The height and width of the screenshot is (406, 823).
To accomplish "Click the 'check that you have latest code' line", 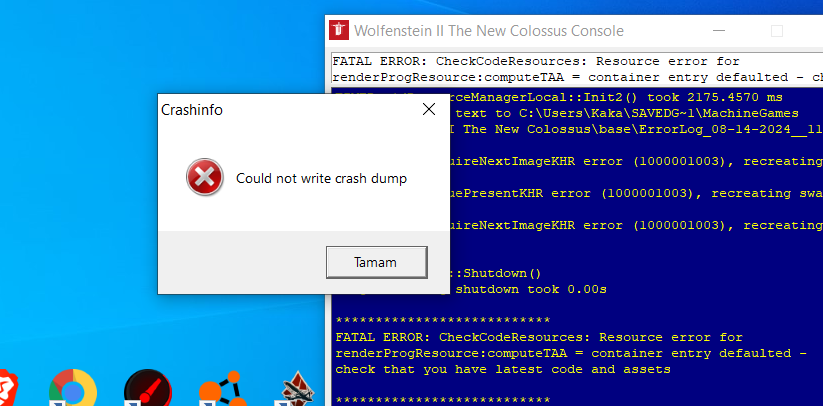I will coord(503,369).
